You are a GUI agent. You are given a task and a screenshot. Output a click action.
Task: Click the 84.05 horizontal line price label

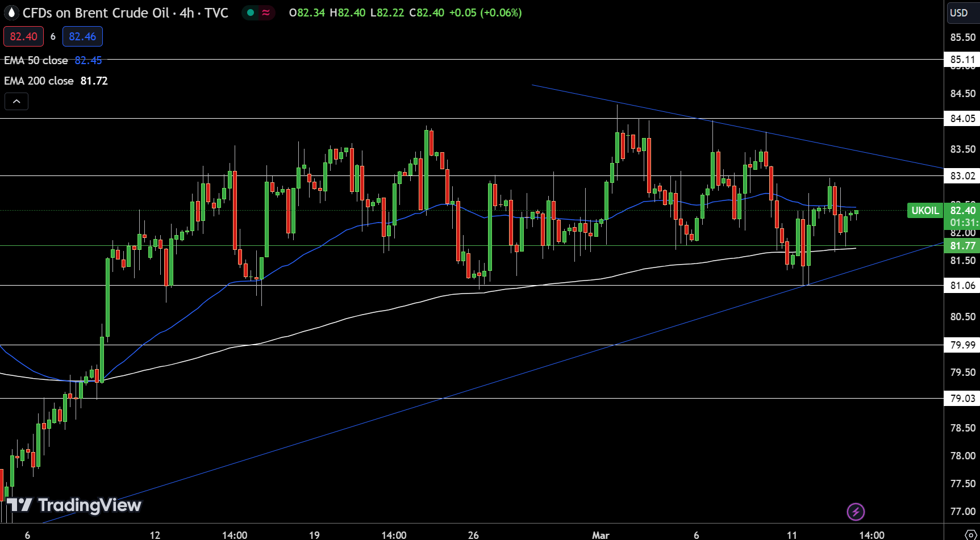[962, 118]
